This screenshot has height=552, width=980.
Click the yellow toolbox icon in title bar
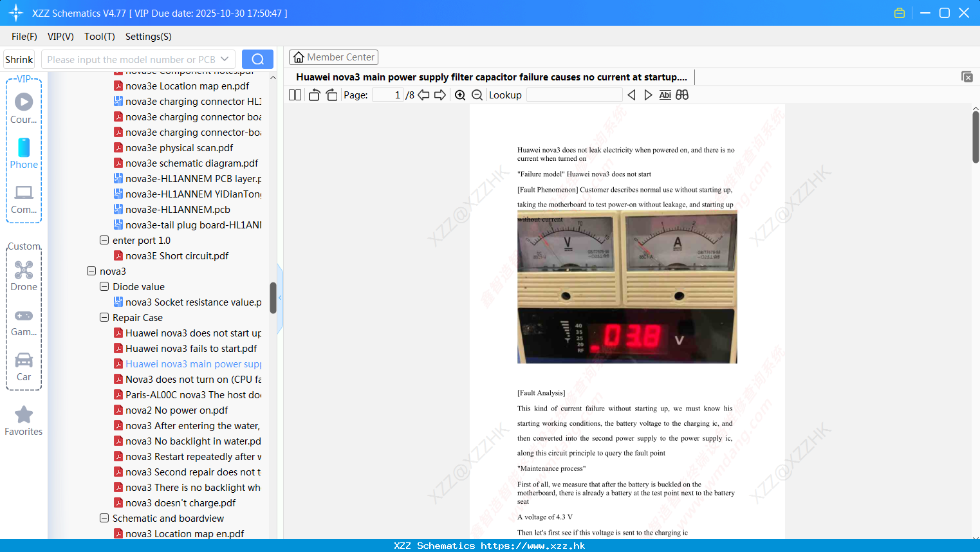tap(900, 13)
